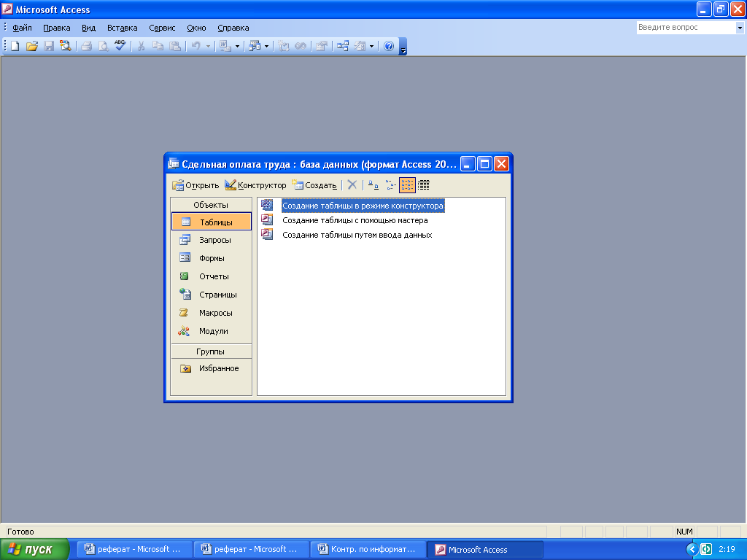Click the Paste clipboard icon
747x560 pixels.
[175, 46]
